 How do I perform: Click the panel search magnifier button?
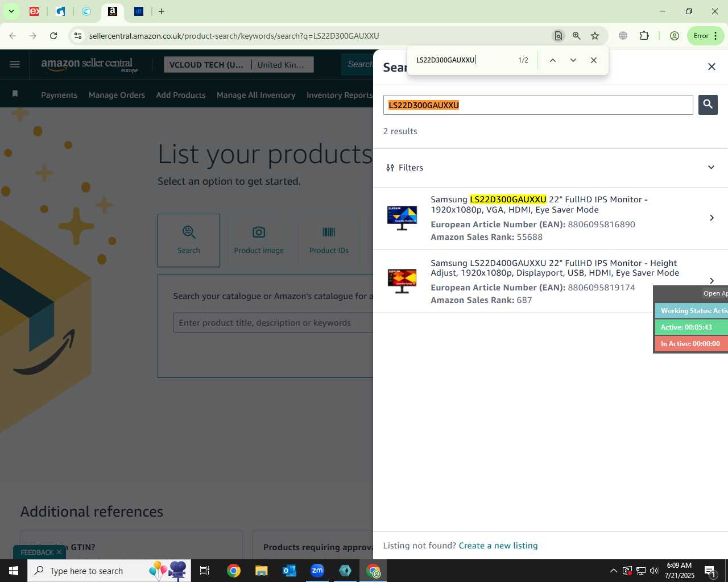pyautogui.click(x=708, y=105)
